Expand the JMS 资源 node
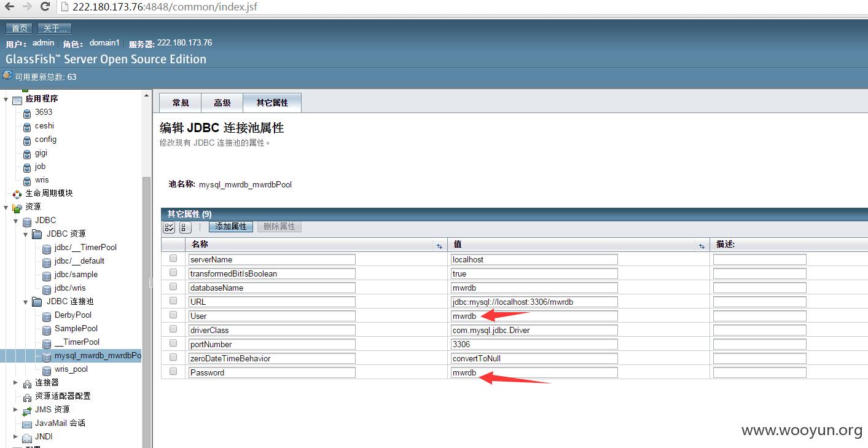Image resolution: width=868 pixels, height=448 pixels. pyautogui.click(x=16, y=409)
